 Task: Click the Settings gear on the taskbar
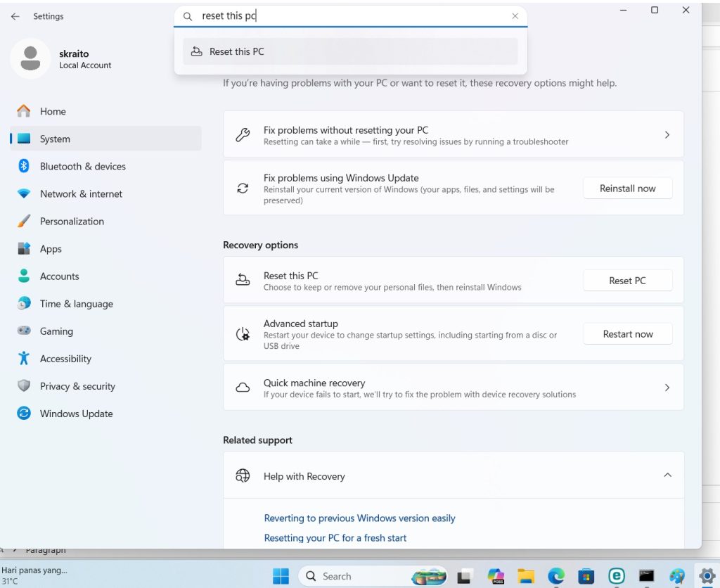point(707,576)
